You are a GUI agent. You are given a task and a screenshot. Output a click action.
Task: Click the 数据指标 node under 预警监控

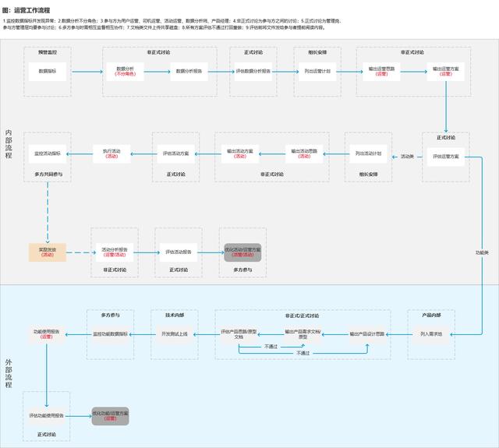pos(48,72)
